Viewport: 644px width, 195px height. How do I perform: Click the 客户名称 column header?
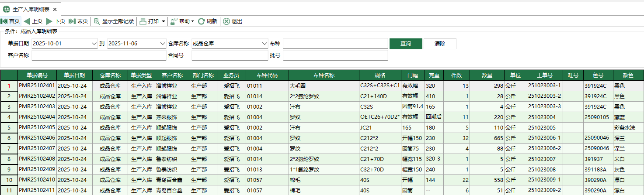pyautogui.click(x=172, y=75)
